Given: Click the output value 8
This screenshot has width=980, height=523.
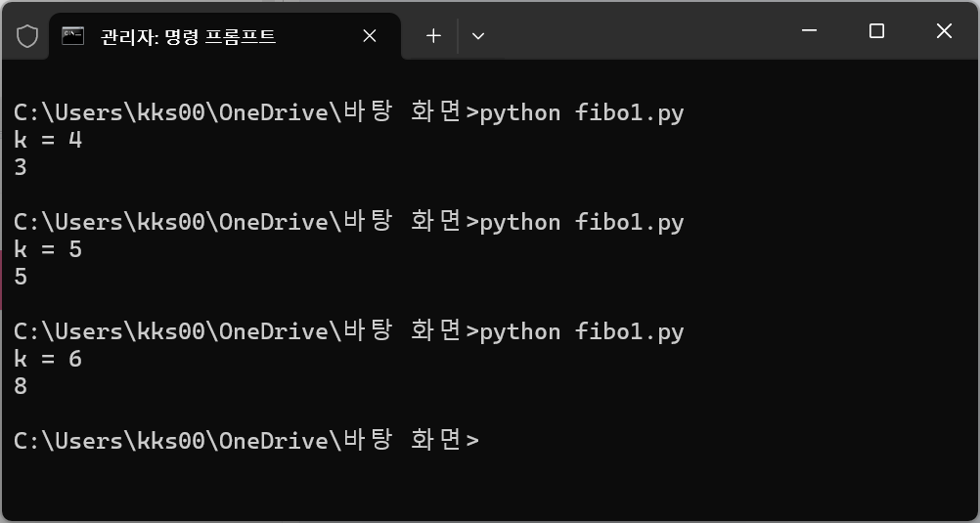Looking at the screenshot, I should click(x=21, y=386).
